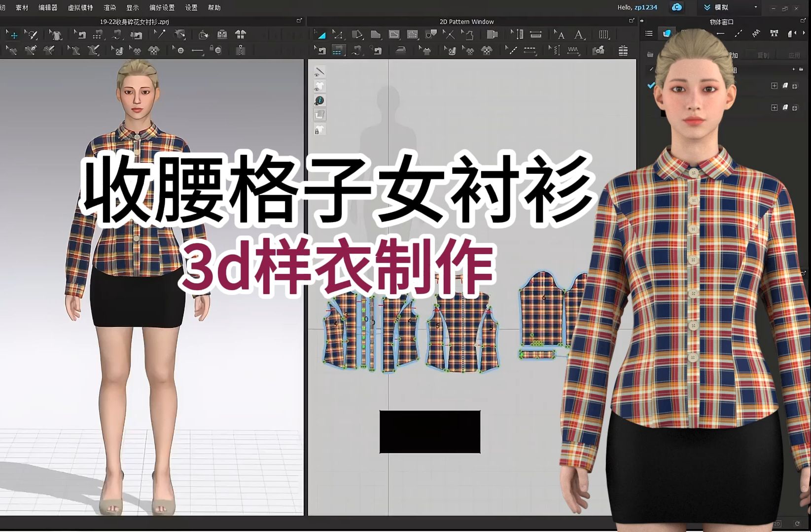Toggle the blue checkmark in object window list

coord(651,86)
